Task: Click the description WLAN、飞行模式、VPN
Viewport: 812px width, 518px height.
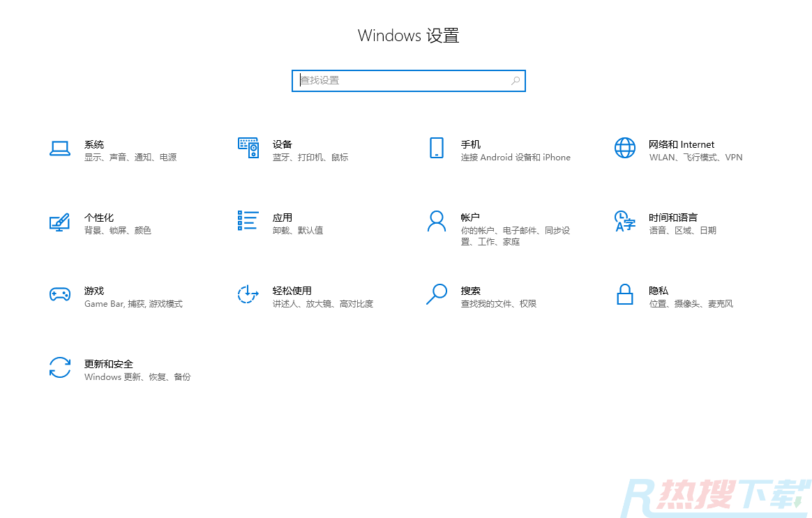Action: tap(696, 158)
